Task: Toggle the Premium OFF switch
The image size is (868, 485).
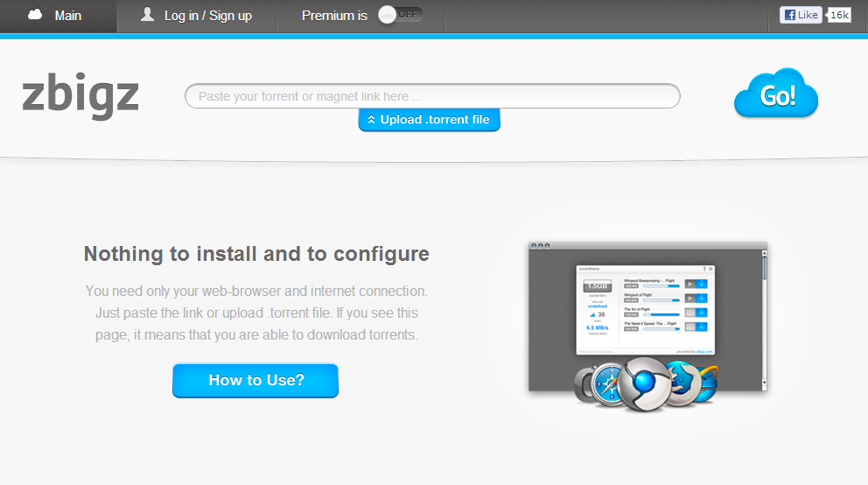Action: 400,15
